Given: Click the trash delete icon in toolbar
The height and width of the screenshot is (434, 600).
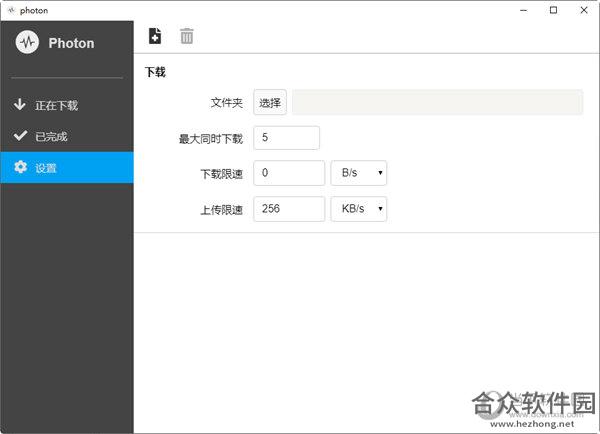Looking at the screenshot, I should coord(187,36).
